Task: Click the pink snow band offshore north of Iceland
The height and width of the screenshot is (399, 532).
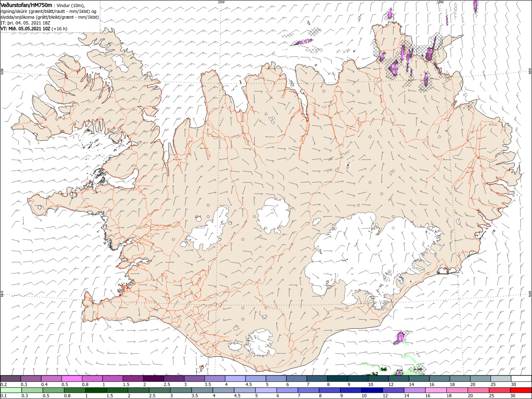Action: pos(303,42)
